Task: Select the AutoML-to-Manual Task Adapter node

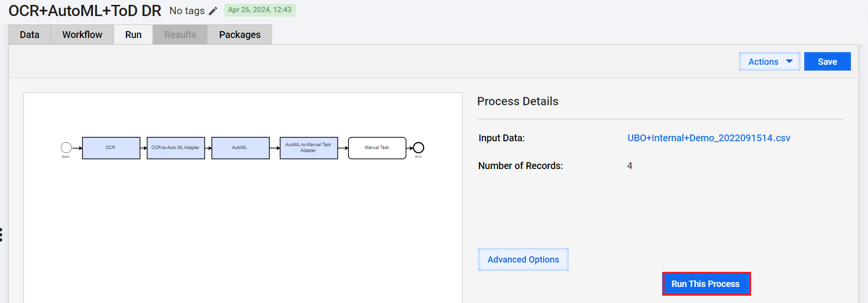Action: pyautogui.click(x=309, y=148)
